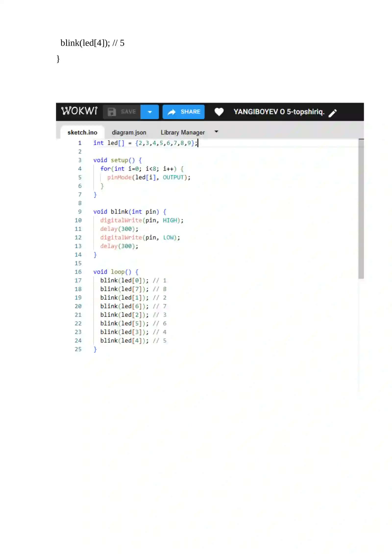Click 'blink(led[0]); // 1' line

pyautogui.click(x=133, y=280)
